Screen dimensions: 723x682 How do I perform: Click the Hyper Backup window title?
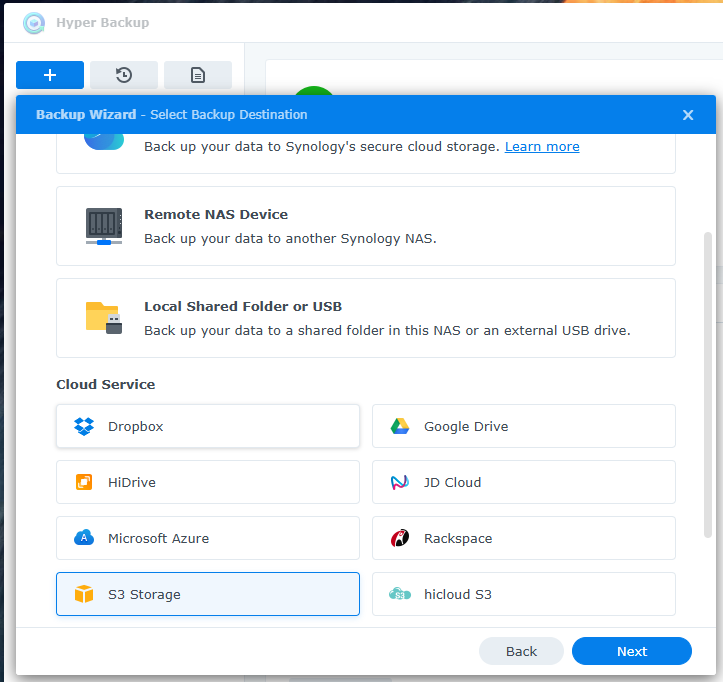point(102,23)
